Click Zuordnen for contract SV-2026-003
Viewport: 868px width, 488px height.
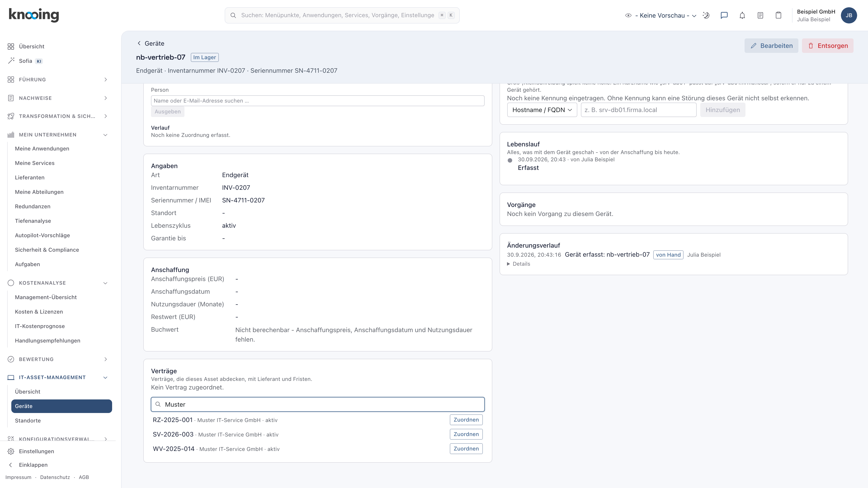coord(466,434)
